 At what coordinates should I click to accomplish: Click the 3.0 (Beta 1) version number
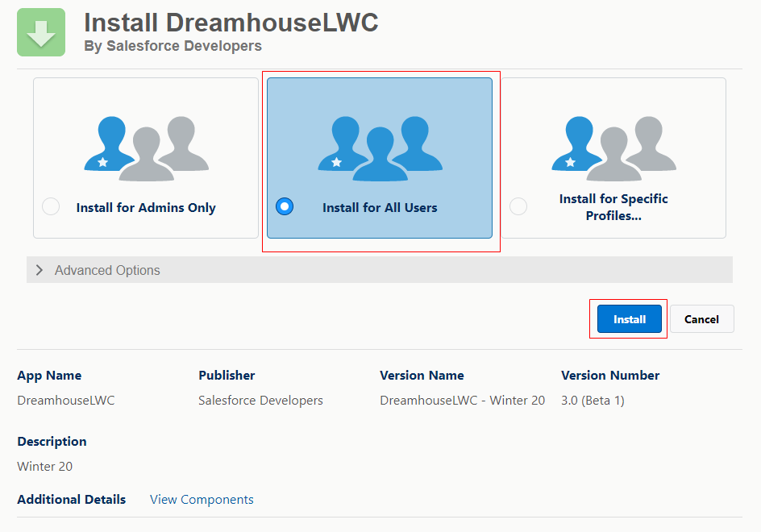pos(593,401)
